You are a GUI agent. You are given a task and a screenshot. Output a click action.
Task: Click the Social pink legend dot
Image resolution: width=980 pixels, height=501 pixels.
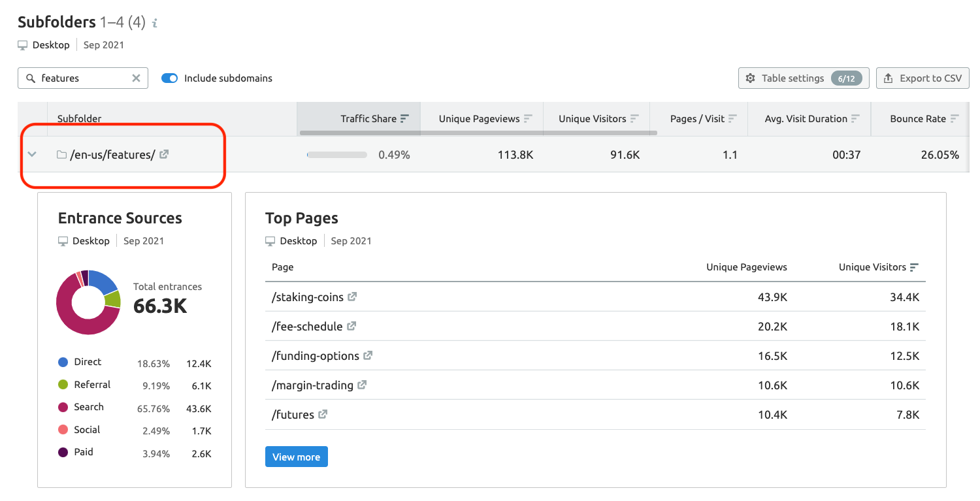63,430
